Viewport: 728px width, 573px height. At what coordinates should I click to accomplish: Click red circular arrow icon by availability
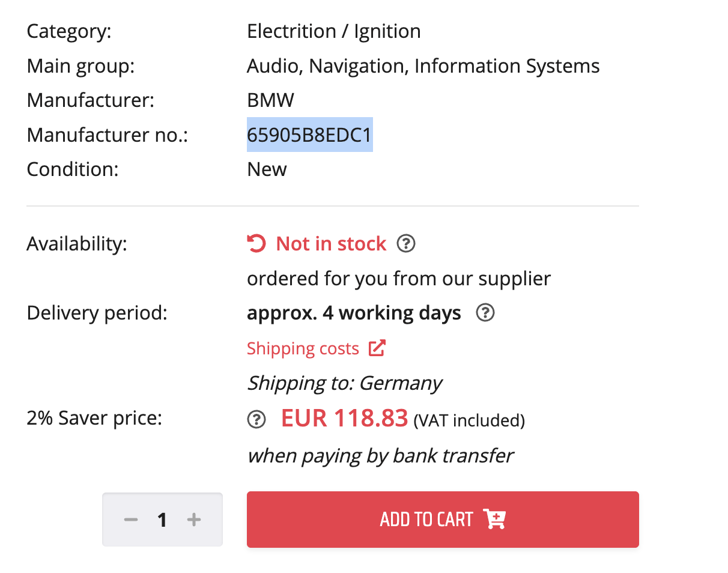(256, 244)
